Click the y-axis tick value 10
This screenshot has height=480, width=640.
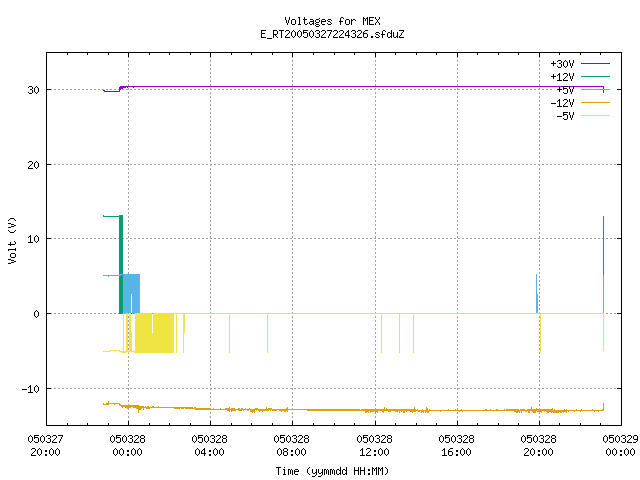(x=33, y=239)
